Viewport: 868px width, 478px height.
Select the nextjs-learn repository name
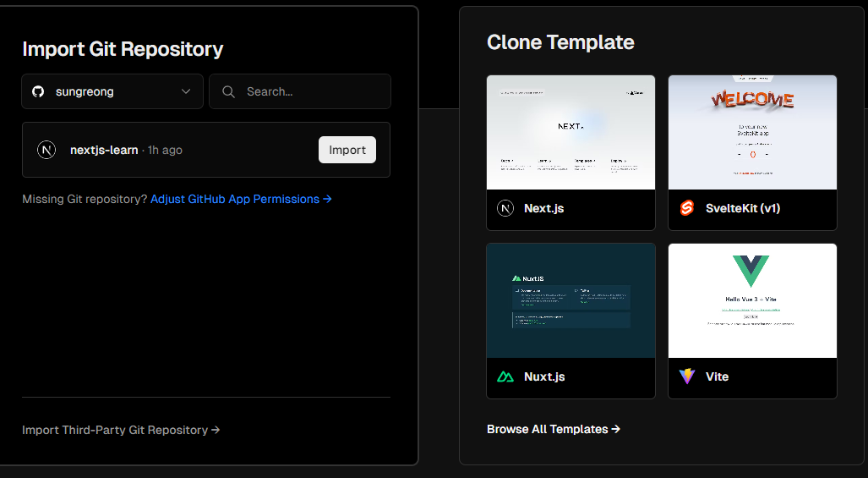point(104,150)
